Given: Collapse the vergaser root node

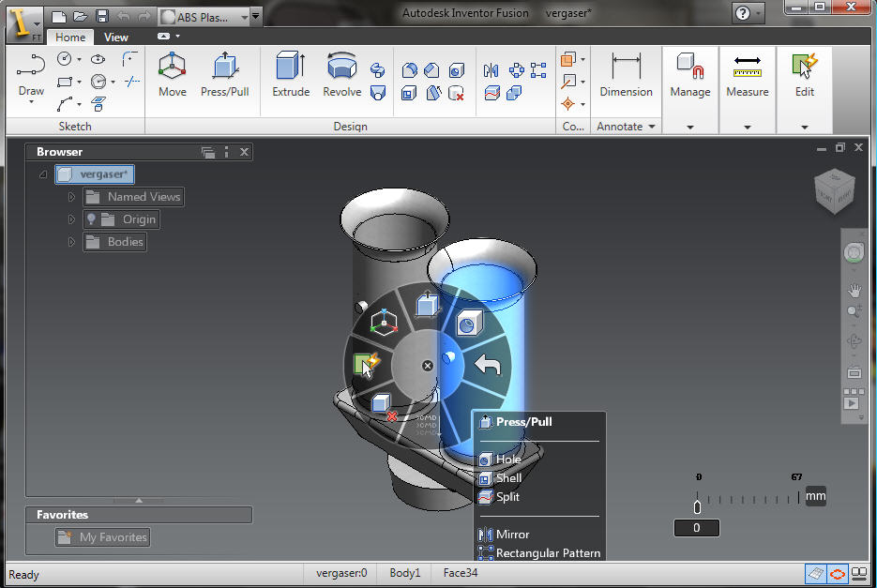Looking at the screenshot, I should [x=43, y=174].
